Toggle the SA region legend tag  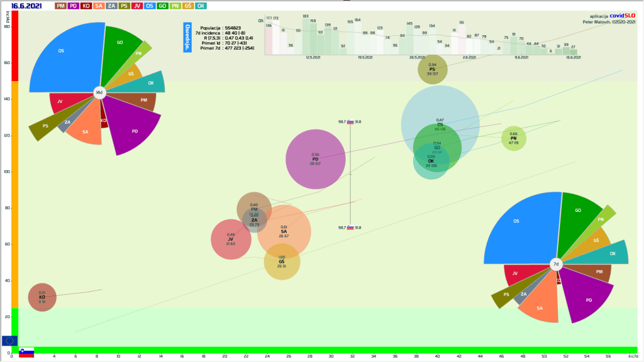tap(99, 6)
